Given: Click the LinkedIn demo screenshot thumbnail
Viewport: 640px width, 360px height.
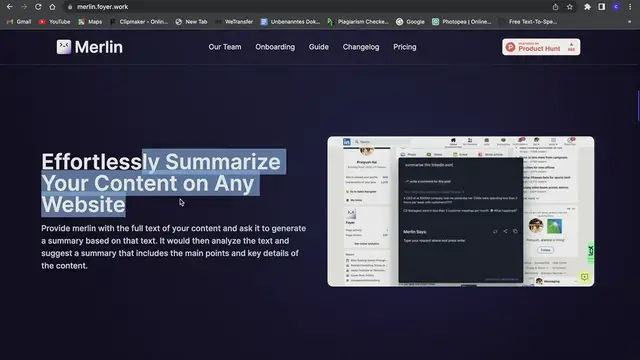Looking at the screenshot, I should click(460, 211).
